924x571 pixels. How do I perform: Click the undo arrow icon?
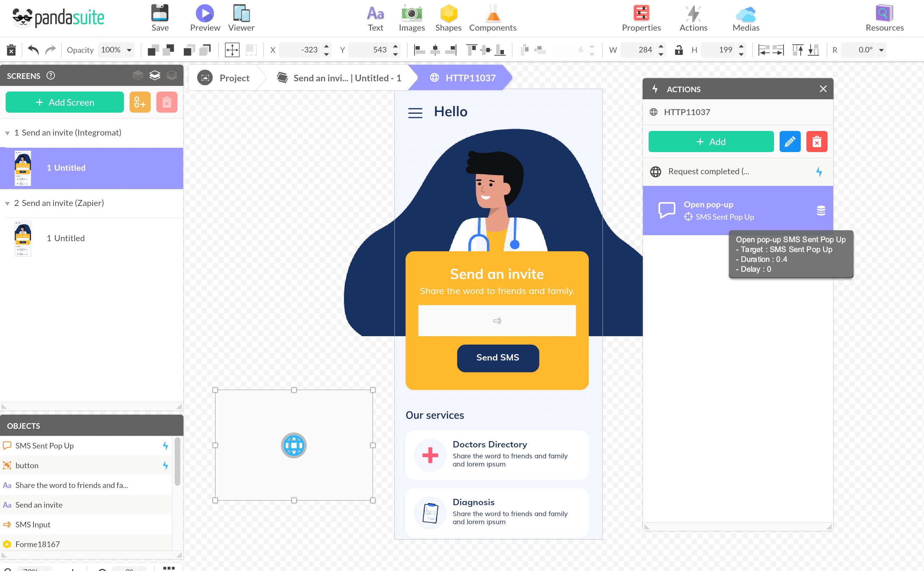33,50
